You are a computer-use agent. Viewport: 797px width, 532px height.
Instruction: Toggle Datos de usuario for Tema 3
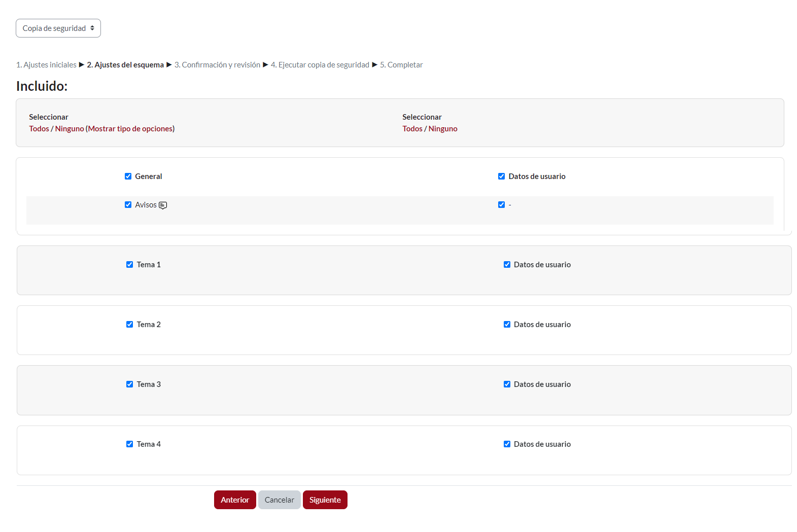507,384
